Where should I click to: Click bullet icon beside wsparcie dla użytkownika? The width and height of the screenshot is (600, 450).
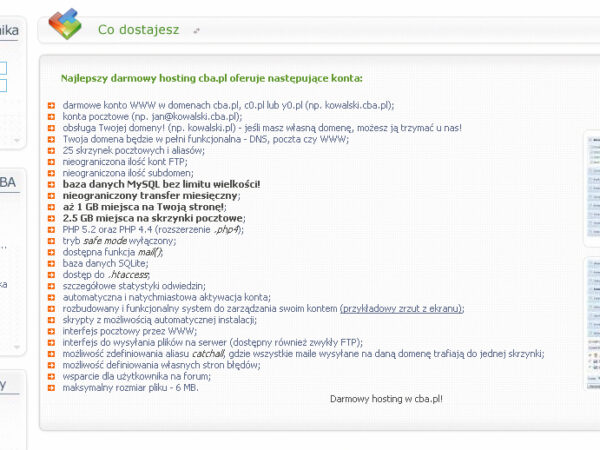[x=51, y=376]
